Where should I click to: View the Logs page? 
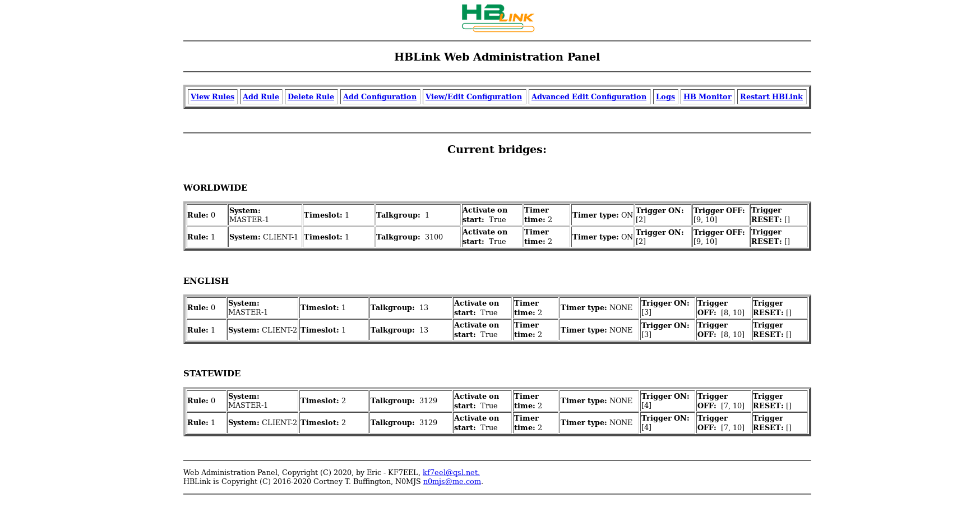[x=665, y=97]
